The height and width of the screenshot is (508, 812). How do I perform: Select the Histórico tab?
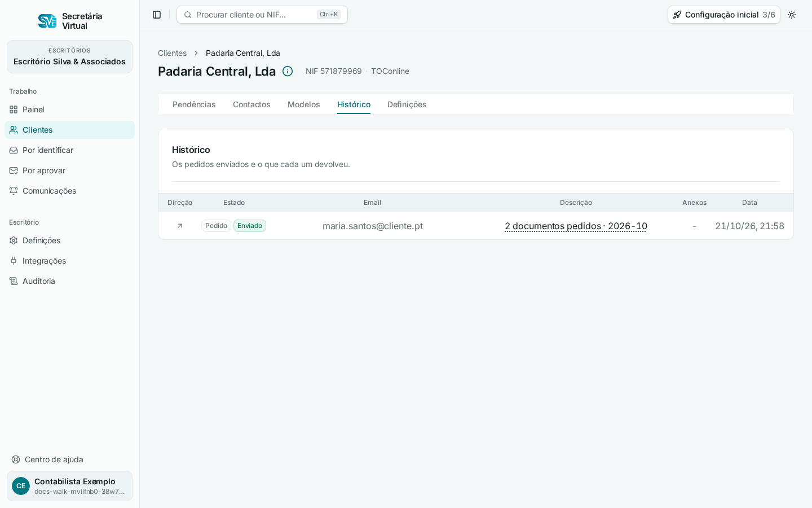(354, 104)
